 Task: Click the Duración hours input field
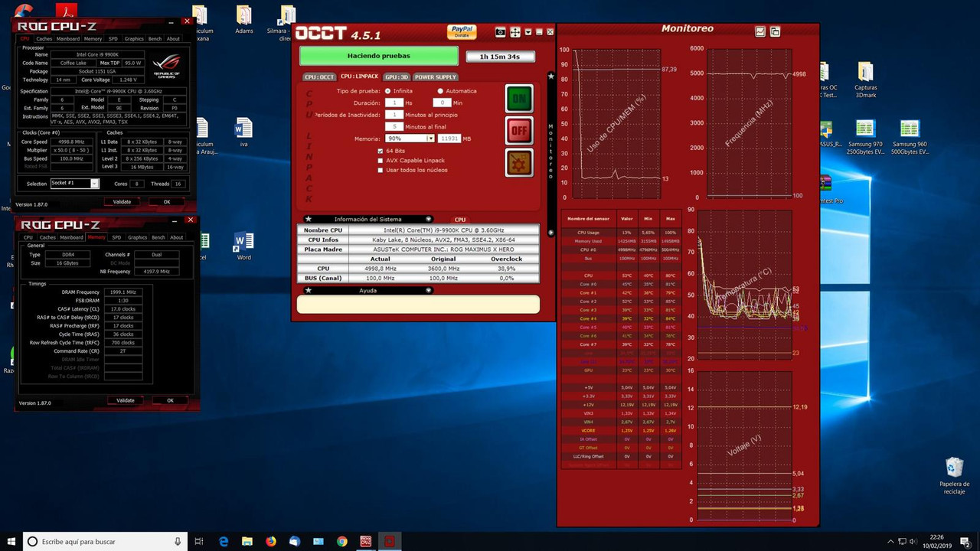point(394,103)
